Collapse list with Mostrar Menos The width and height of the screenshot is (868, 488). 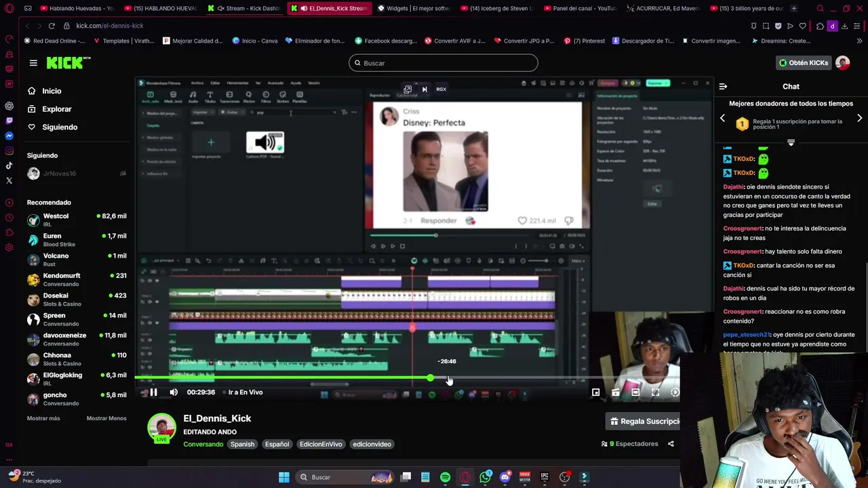point(106,418)
